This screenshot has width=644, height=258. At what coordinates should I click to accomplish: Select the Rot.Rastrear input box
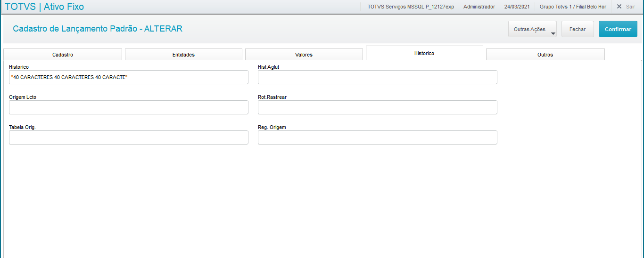[377, 107]
